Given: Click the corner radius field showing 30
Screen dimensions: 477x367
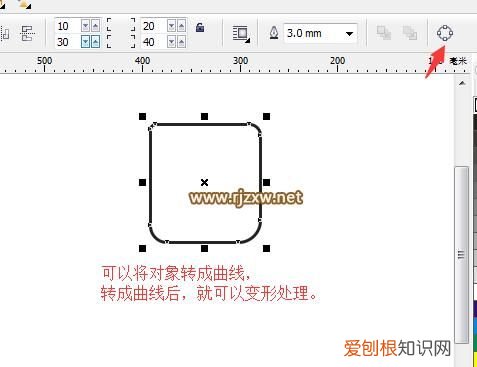Looking at the screenshot, I should pyautogui.click(x=68, y=42).
